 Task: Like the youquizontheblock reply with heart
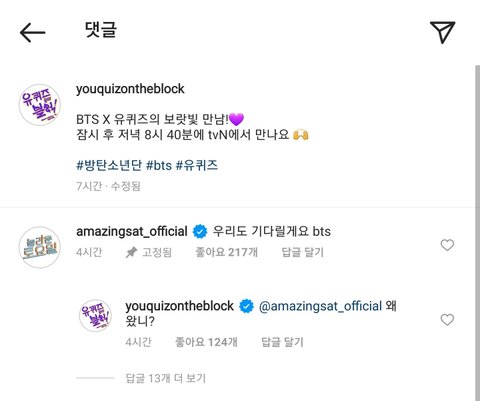(x=447, y=320)
